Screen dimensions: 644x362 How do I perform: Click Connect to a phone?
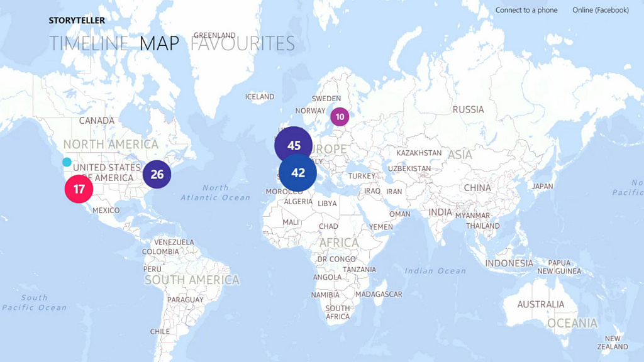point(526,10)
